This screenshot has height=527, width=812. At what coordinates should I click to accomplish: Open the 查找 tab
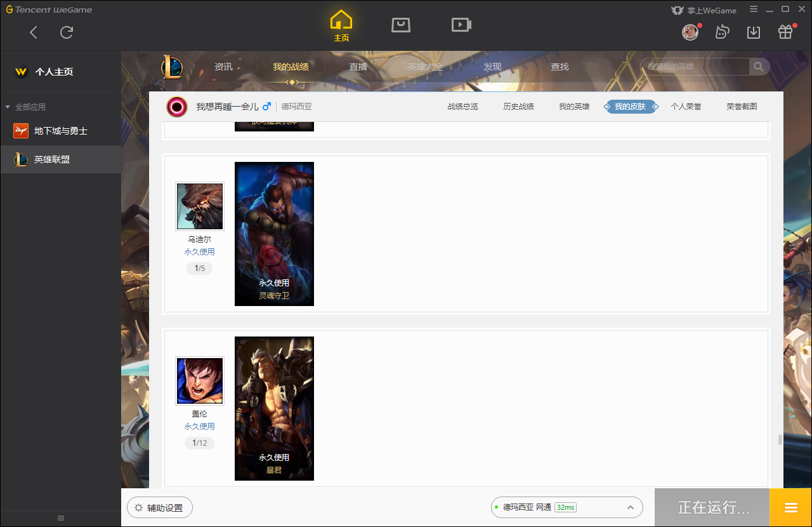560,67
